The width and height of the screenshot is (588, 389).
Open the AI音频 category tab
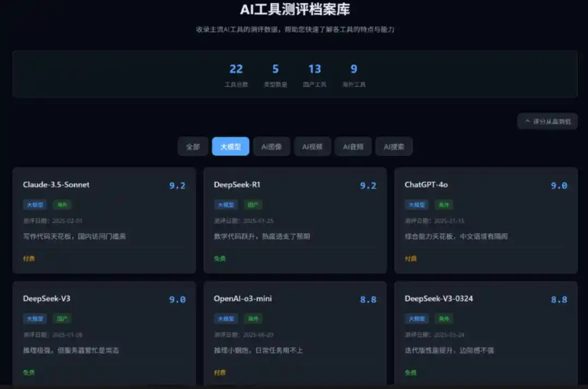coord(353,147)
